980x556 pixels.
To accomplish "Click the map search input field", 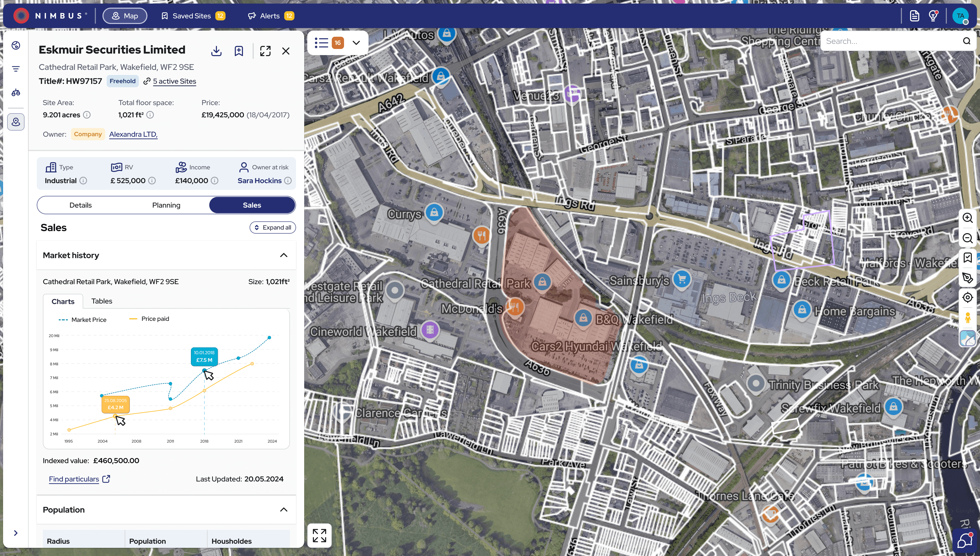I will [x=890, y=41].
